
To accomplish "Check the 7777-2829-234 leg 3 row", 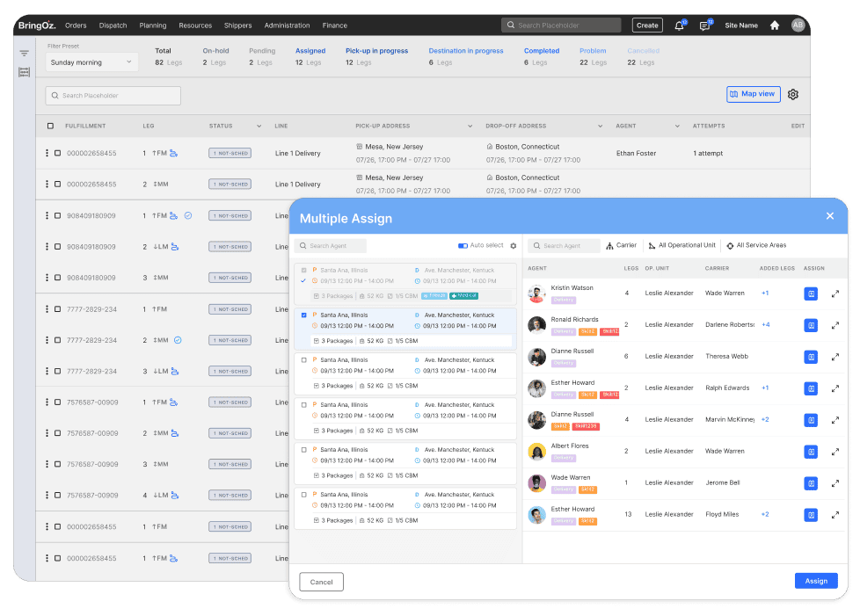I will pyautogui.click(x=57, y=371).
